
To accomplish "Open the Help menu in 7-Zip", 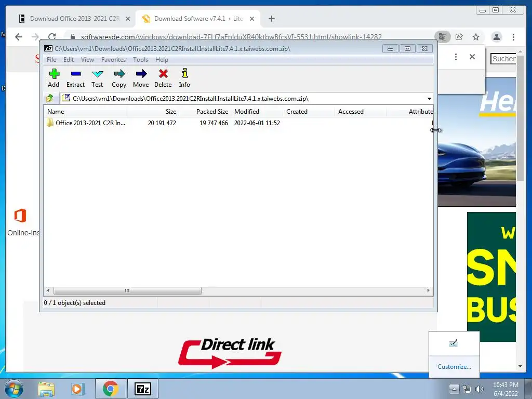I will 162,60.
